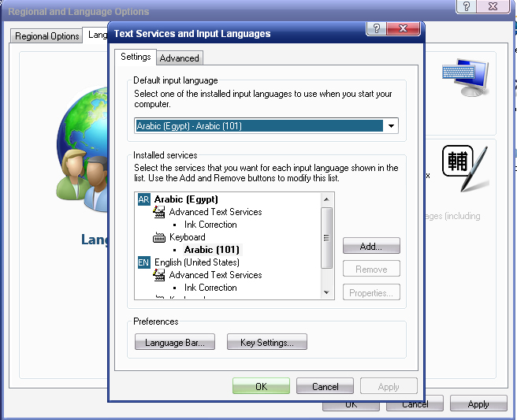This screenshot has height=420, width=517.
Task: Select Arabic (101) keyboard layout entry
Action: click(212, 250)
